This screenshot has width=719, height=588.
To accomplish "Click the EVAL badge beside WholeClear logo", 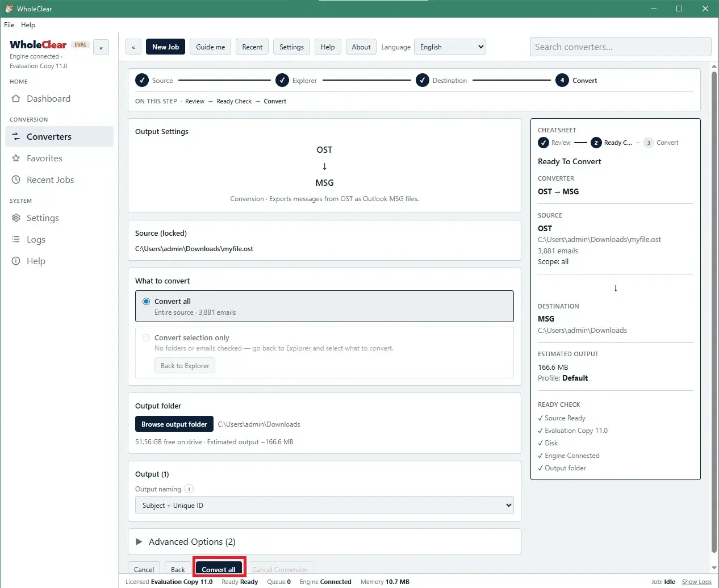I will point(81,45).
